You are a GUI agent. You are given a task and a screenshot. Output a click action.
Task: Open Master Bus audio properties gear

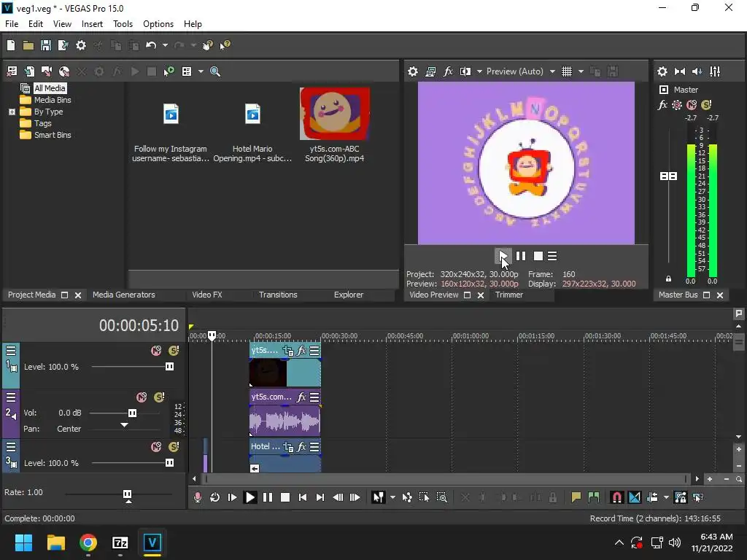point(662,71)
